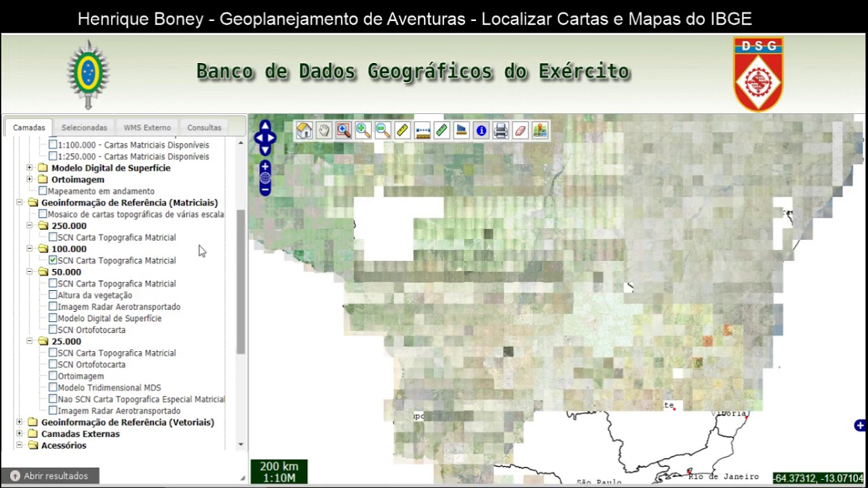Screen dimensions: 868x488
Task: Click the plus zoom-in on navigation bar
Action: pyautogui.click(x=265, y=166)
